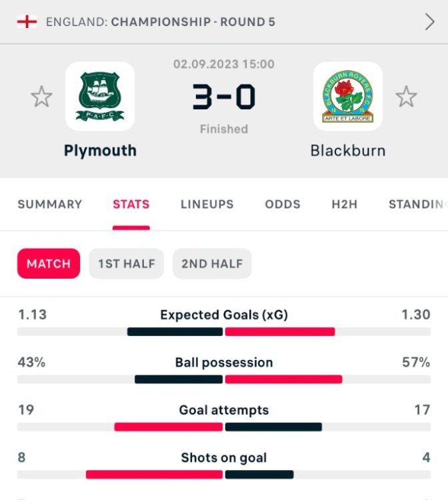Expand the Championship league chevron arrow
The height and width of the screenshot is (500, 448).
(x=429, y=22)
